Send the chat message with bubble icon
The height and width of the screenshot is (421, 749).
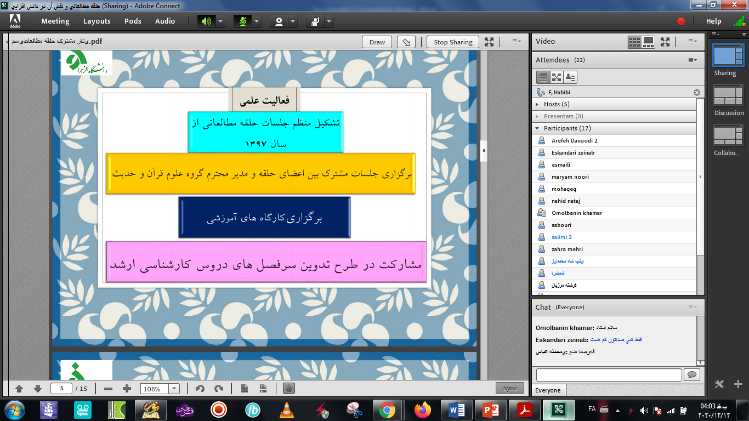[691, 375]
